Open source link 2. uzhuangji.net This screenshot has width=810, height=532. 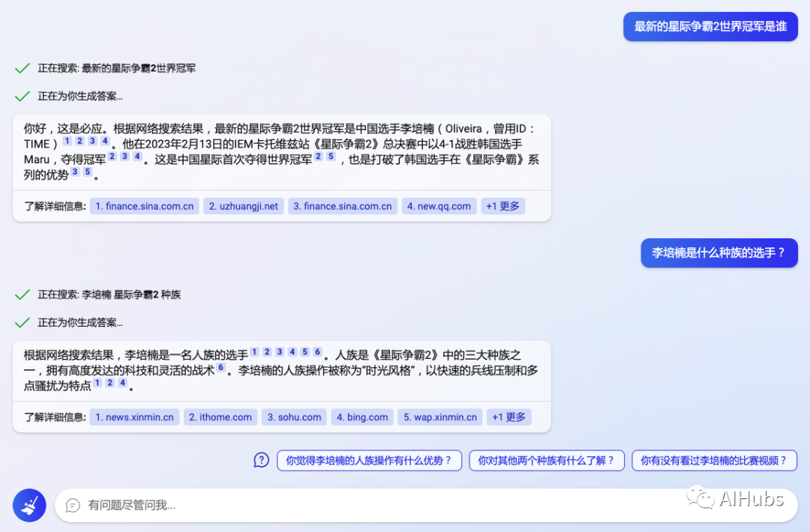(243, 206)
